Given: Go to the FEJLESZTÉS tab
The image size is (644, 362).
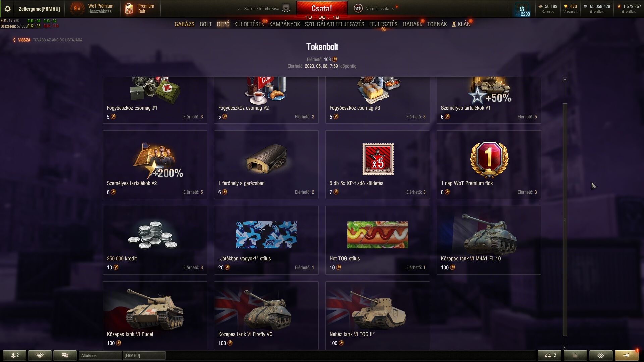Looking at the screenshot, I should [x=383, y=24].
